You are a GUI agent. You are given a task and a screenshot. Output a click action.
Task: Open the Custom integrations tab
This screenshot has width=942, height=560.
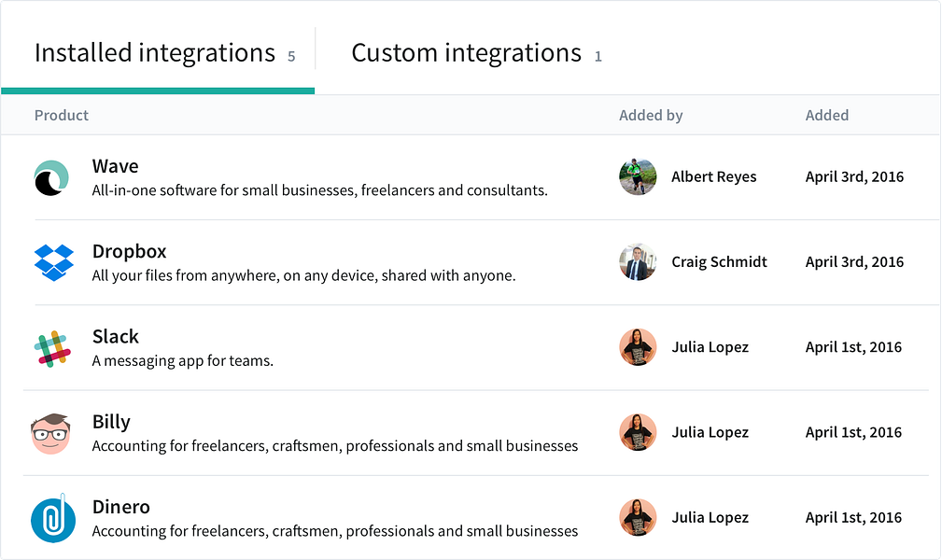476,53
